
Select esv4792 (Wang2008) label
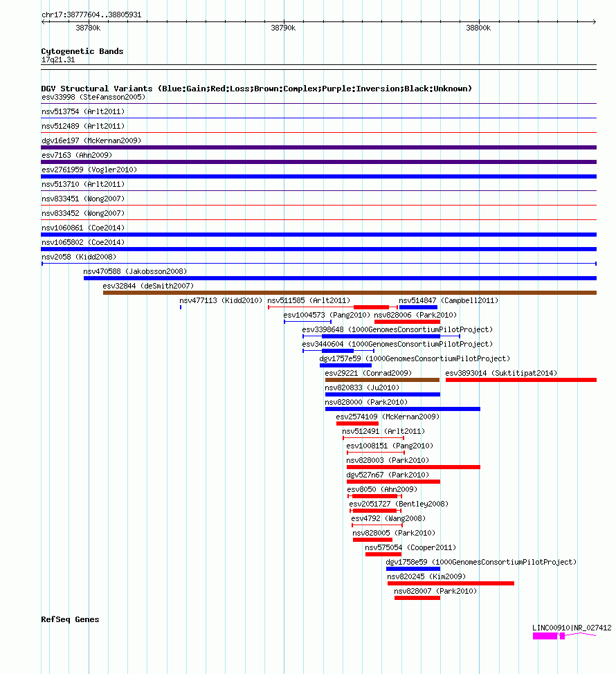coord(388,519)
